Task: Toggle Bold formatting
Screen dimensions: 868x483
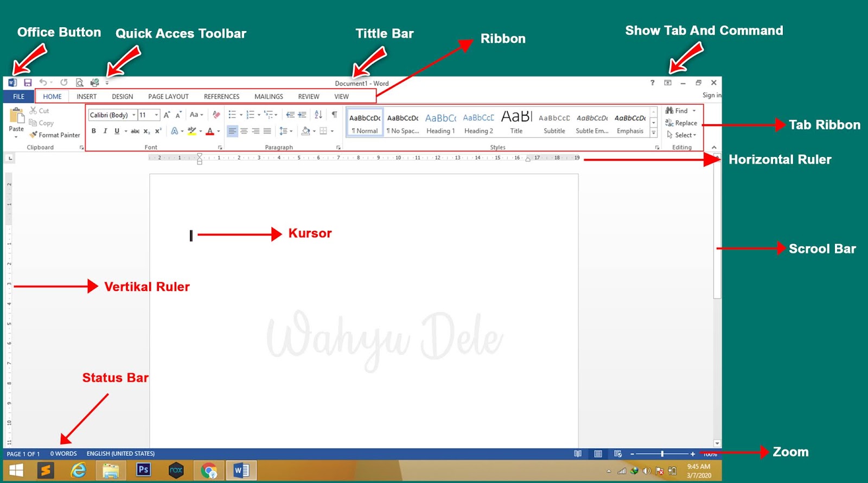Action: (94, 131)
